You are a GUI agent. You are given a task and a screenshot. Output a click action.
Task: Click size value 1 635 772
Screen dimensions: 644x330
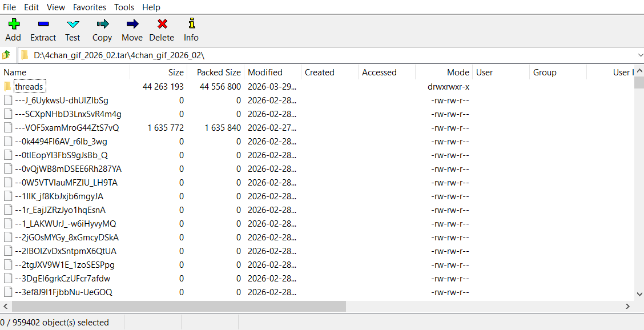pos(166,128)
